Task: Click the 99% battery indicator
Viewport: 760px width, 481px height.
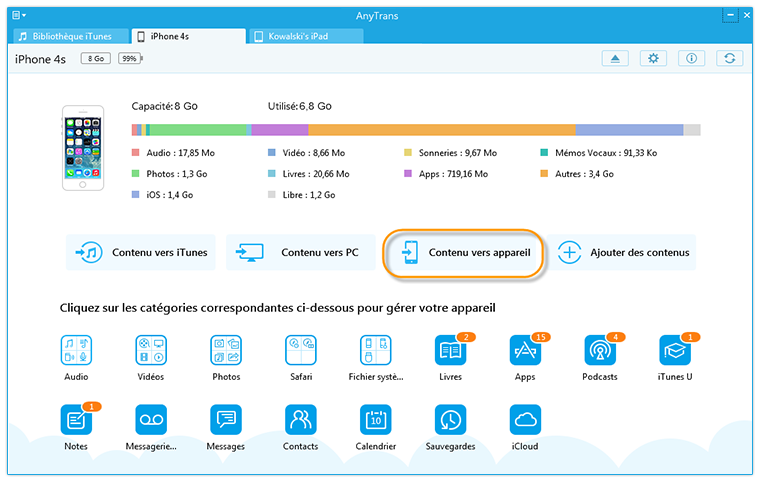Action: (130, 59)
